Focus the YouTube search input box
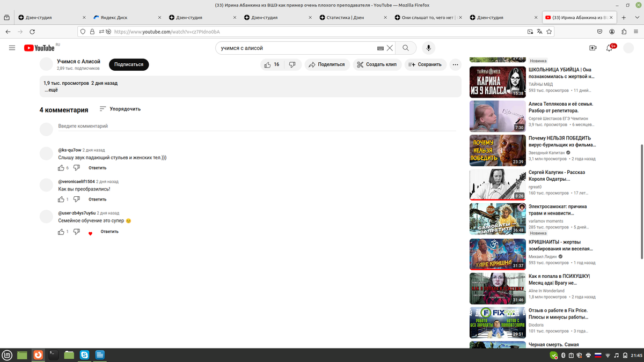The width and height of the screenshot is (644, 362). [x=295, y=48]
